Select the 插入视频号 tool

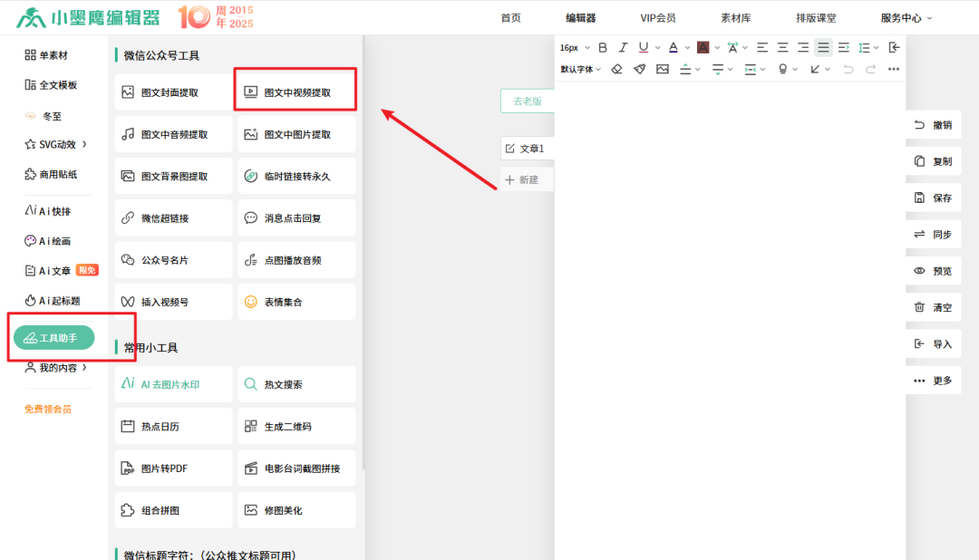point(173,301)
